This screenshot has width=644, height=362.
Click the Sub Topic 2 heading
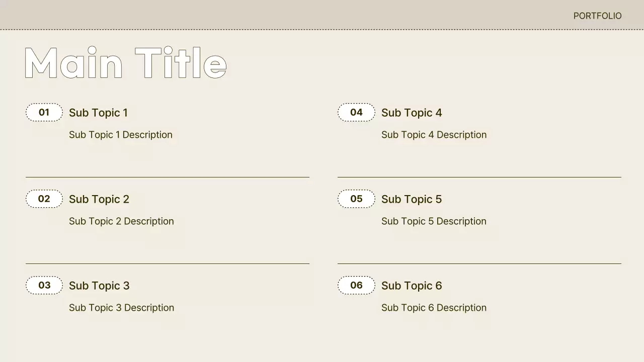[99, 200]
